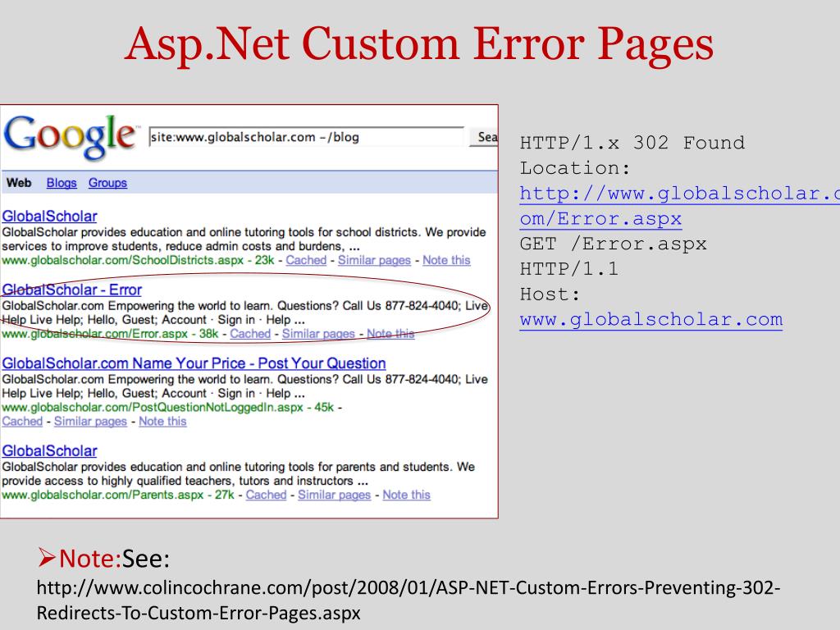The width and height of the screenshot is (840, 630).
Task: Click Note this for SchoolDistricts.aspx result
Action: (446, 260)
